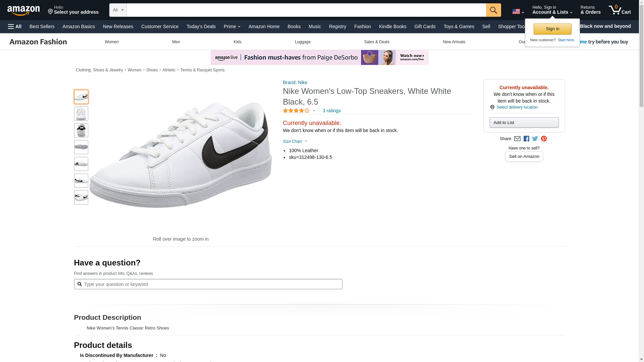Expand the Size Chart
This screenshot has width=644, height=362.
point(295,141)
